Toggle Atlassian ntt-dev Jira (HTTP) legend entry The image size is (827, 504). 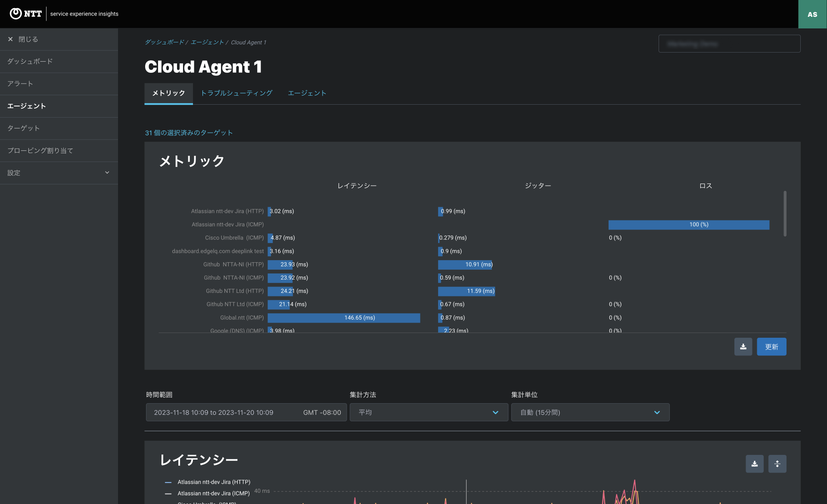click(x=208, y=482)
